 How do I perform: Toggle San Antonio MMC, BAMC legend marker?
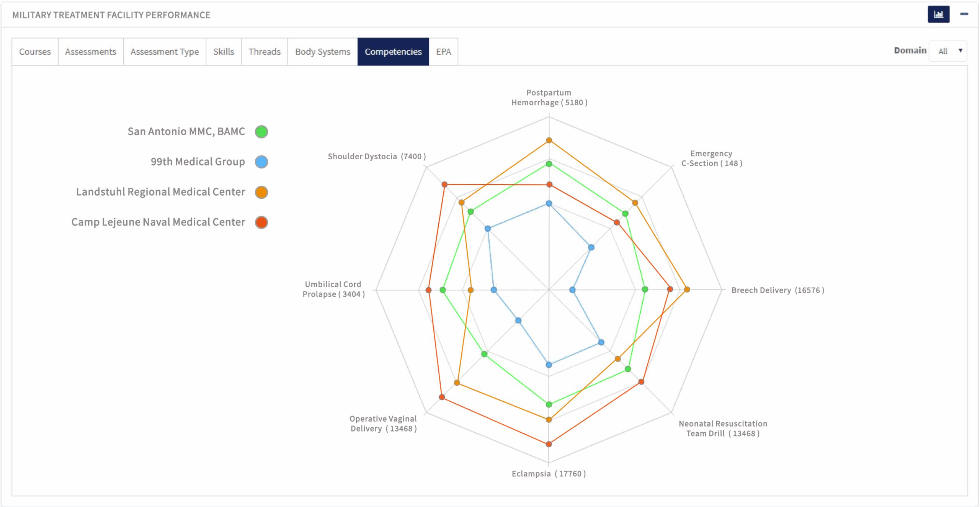coord(261,132)
